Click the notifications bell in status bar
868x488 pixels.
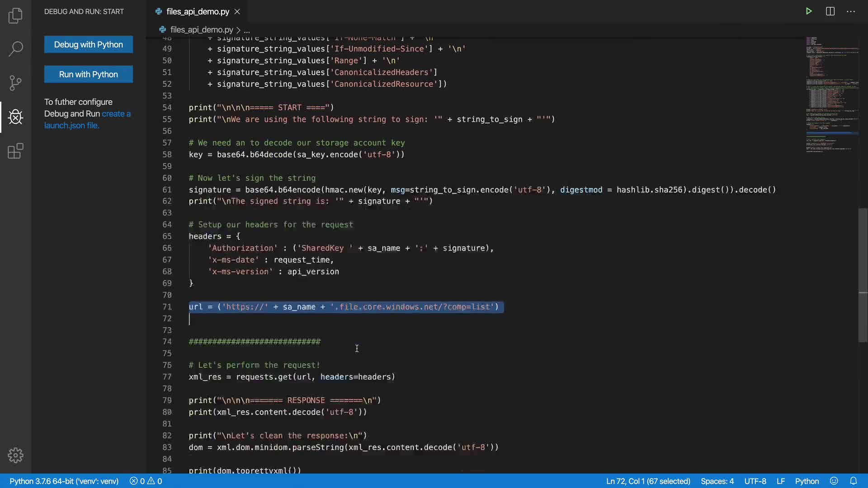click(853, 481)
